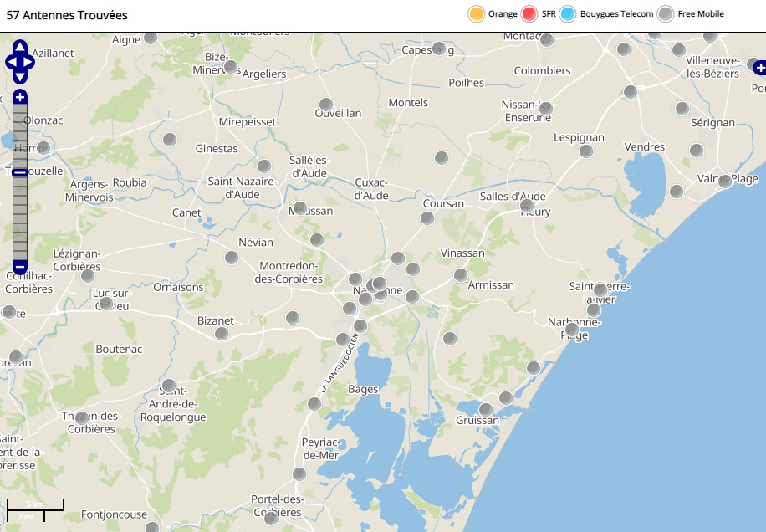Select antenna marker at Lézignan-Corbières
Screen dimensions: 766x532
[88, 276]
